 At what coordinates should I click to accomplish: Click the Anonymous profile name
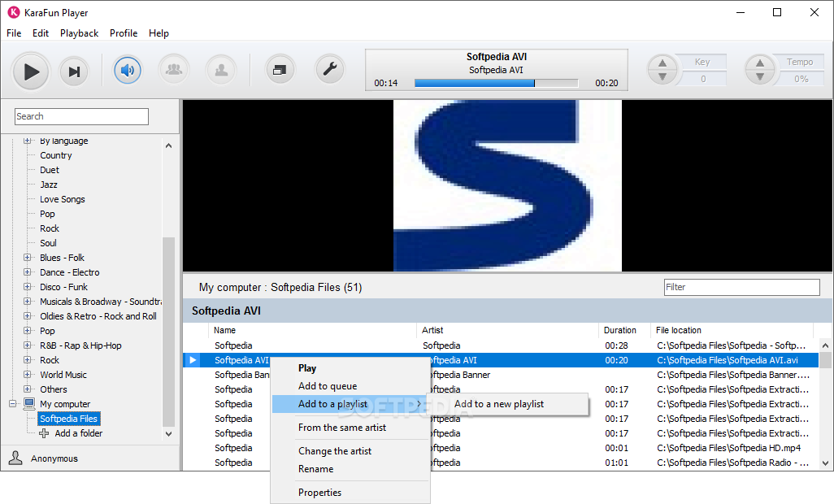(54, 458)
